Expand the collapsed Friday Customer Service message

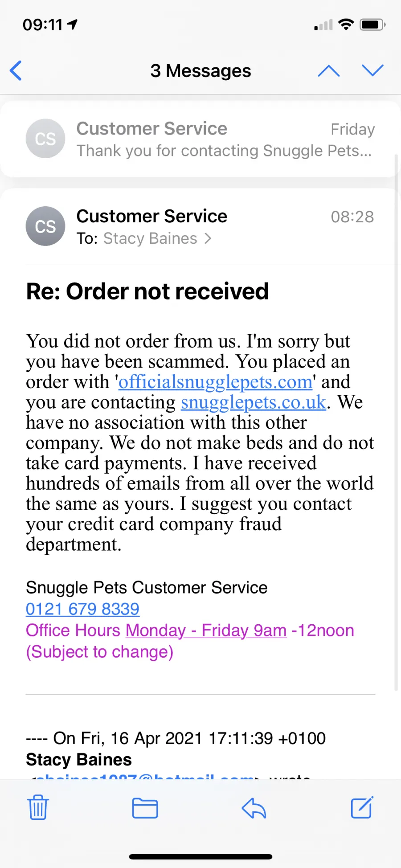[200, 139]
